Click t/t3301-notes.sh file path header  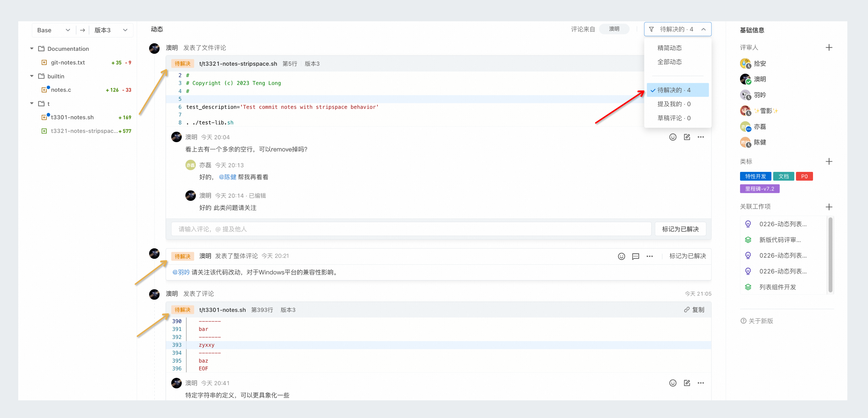pos(222,310)
